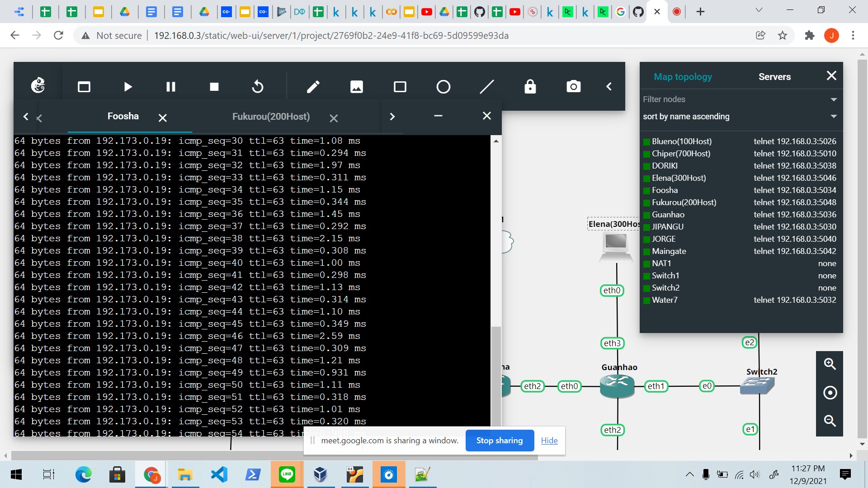
Task: Select the line drawing tool
Action: [487, 86]
